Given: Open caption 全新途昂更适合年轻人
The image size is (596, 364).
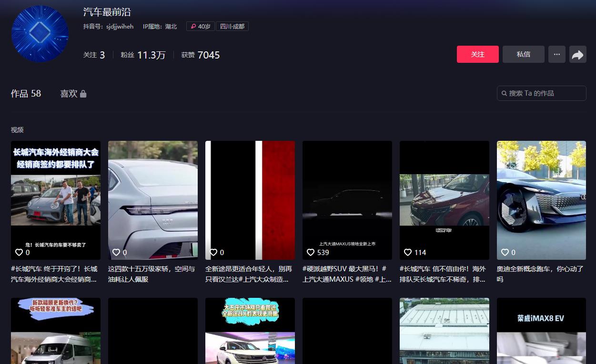Looking at the screenshot, I should pos(249,274).
